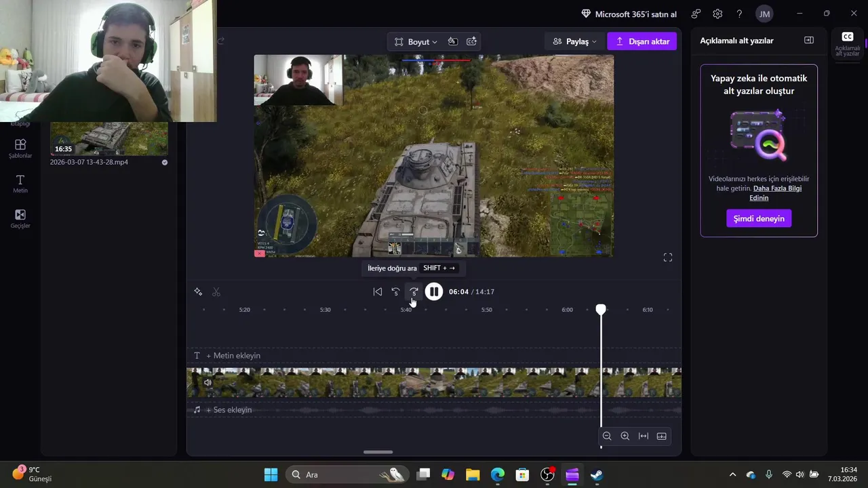
Task: Select the video clip on the timeline
Action: 434,382
